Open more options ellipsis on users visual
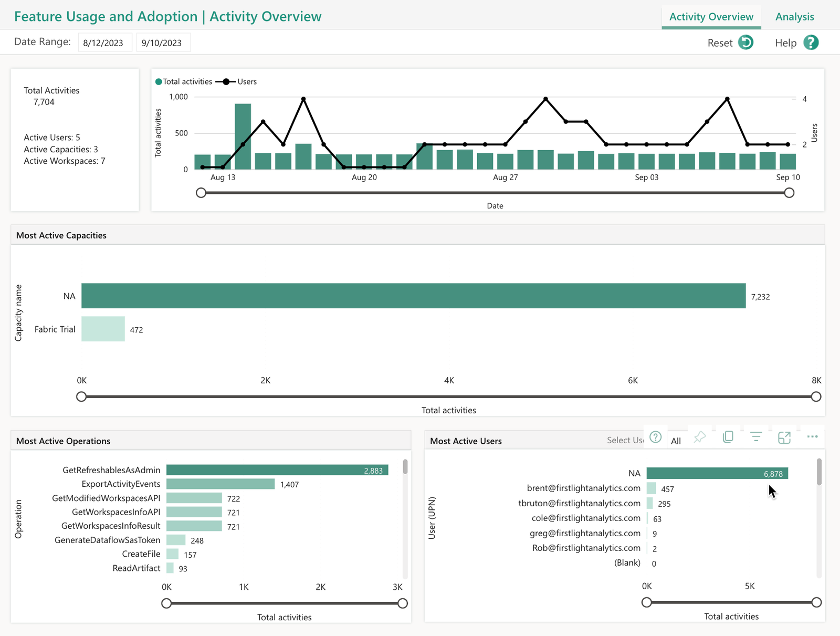This screenshot has height=636, width=840. click(x=812, y=437)
